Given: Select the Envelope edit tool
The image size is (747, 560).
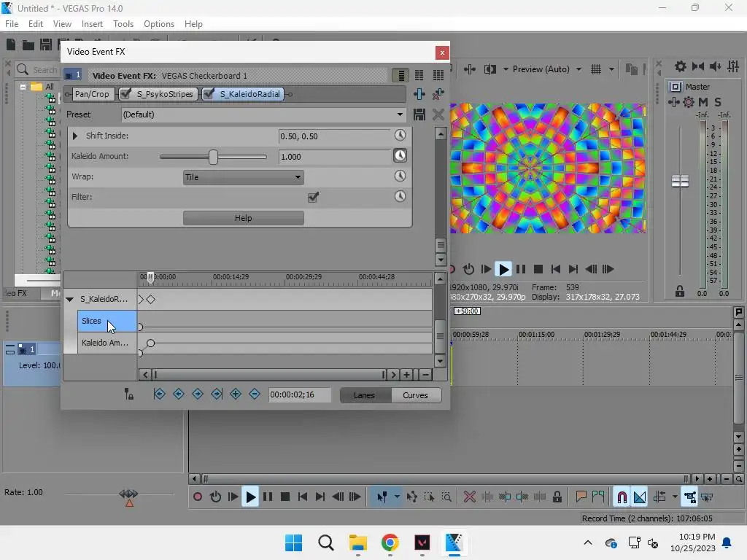Looking at the screenshot, I should (411, 497).
